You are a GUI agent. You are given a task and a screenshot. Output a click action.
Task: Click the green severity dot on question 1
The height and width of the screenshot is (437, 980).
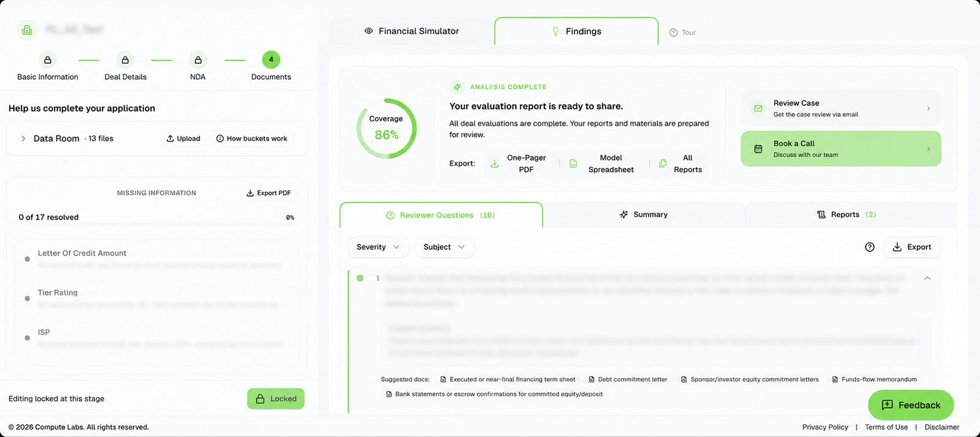360,278
